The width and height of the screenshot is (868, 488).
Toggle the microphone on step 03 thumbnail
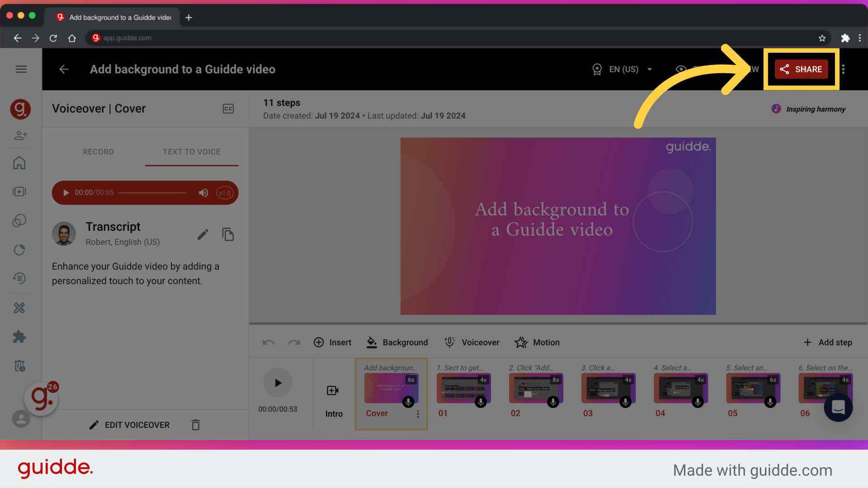[x=625, y=402]
